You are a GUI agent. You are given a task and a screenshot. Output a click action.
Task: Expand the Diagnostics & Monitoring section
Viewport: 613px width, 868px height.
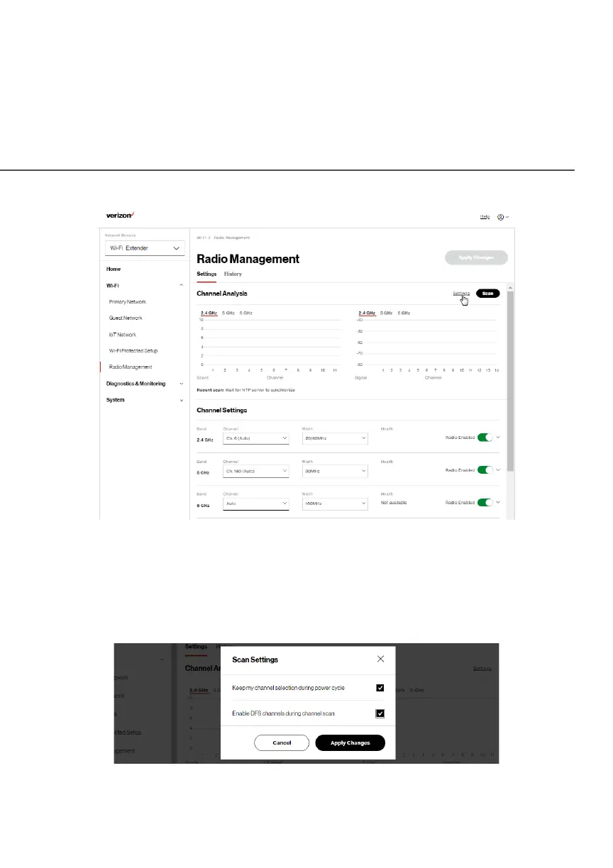(182, 384)
